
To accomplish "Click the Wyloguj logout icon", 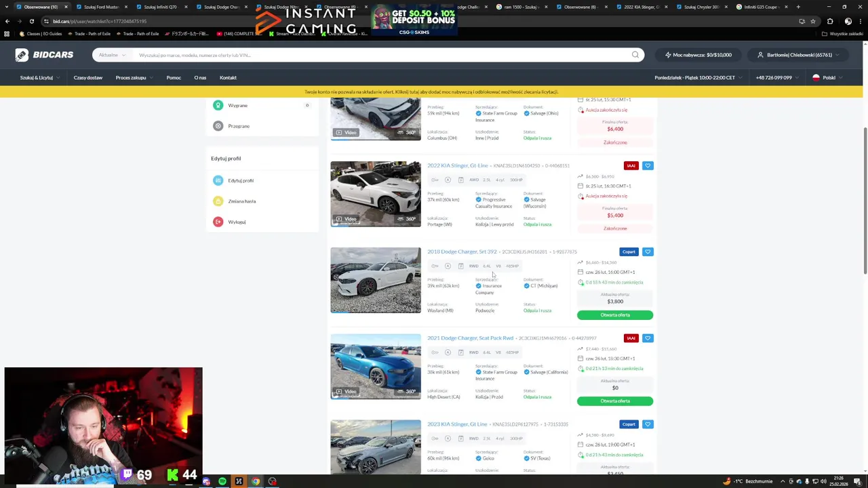I will click(218, 222).
